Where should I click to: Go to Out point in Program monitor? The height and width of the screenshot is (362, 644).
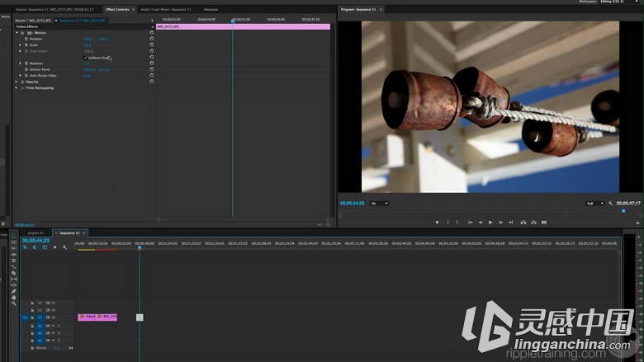(x=511, y=222)
